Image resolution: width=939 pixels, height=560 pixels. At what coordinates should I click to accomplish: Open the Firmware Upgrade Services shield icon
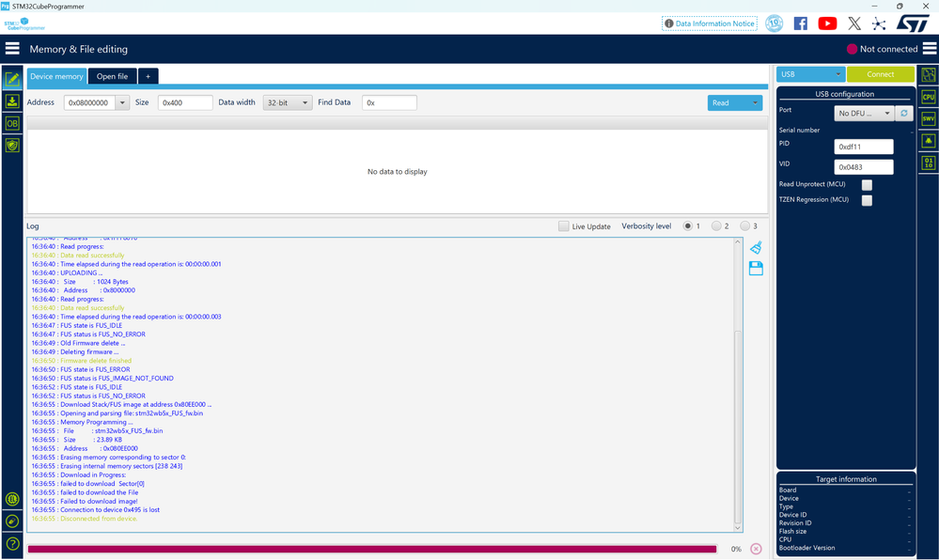click(x=12, y=145)
